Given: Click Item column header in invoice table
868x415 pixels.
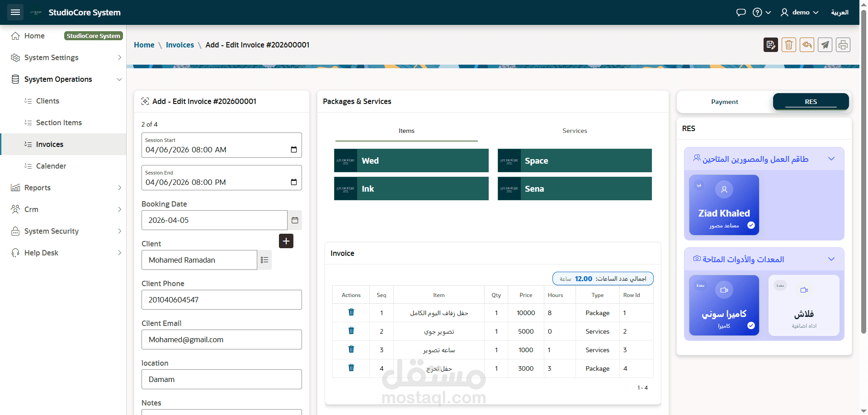Looking at the screenshot, I should tap(439, 295).
